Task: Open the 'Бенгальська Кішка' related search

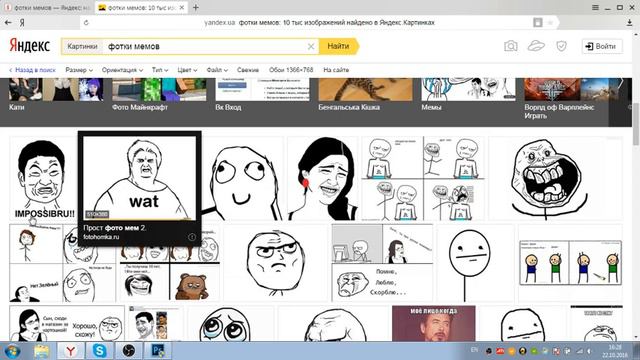Action: point(365,95)
